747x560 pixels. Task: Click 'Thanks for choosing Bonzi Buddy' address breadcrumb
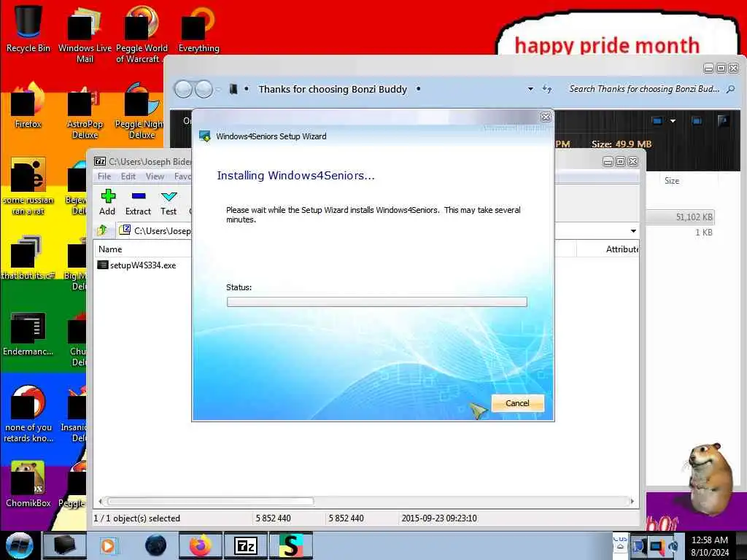tap(333, 89)
